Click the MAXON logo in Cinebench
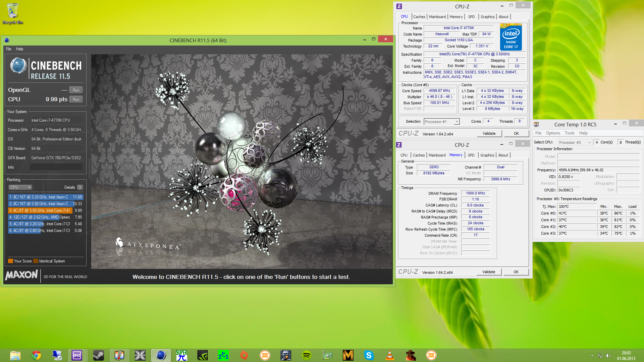The width and height of the screenshot is (644, 362). pyautogui.click(x=21, y=275)
